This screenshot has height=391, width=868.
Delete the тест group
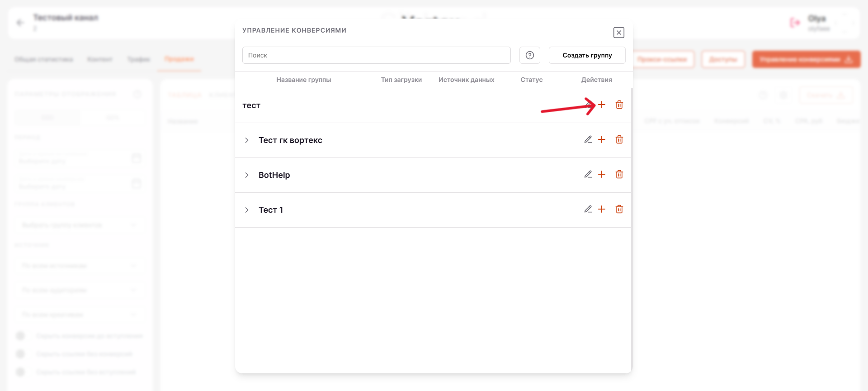(x=619, y=105)
